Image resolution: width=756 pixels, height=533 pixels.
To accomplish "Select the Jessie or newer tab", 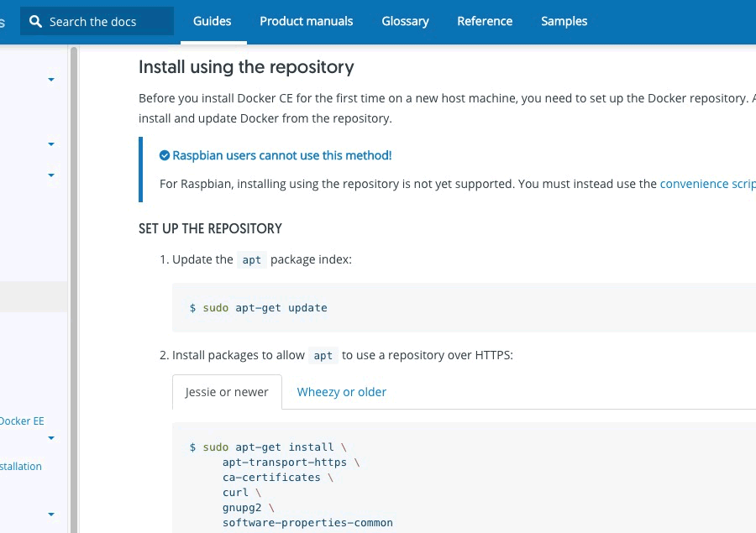I will 227,392.
